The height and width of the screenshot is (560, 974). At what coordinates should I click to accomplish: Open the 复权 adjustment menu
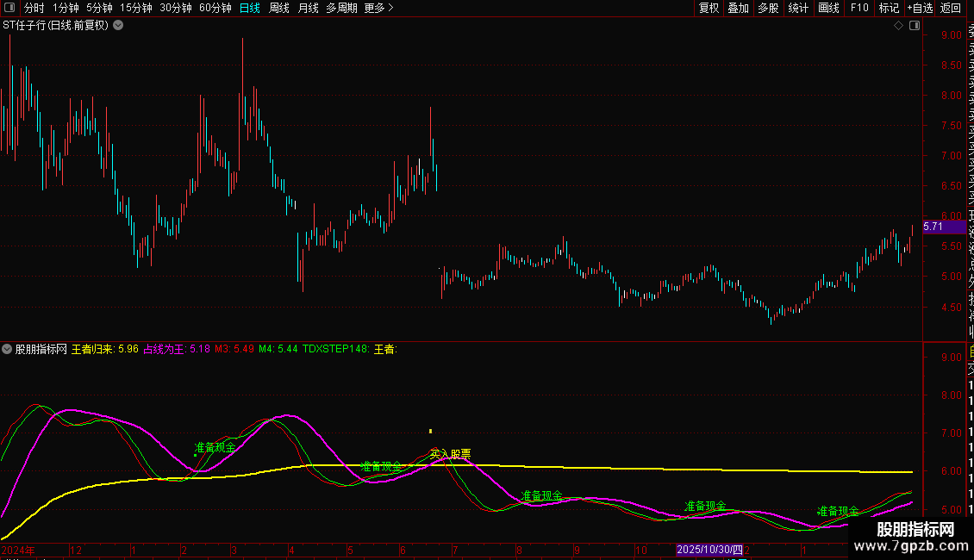[709, 8]
